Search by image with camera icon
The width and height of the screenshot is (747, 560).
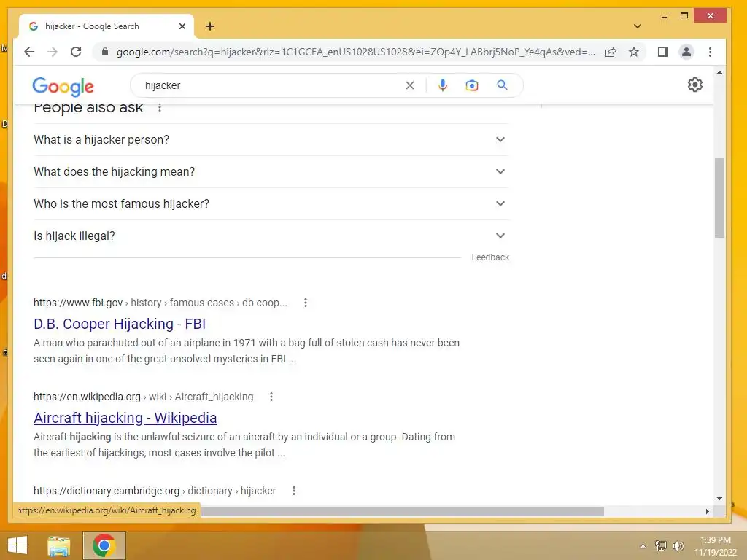click(x=472, y=85)
